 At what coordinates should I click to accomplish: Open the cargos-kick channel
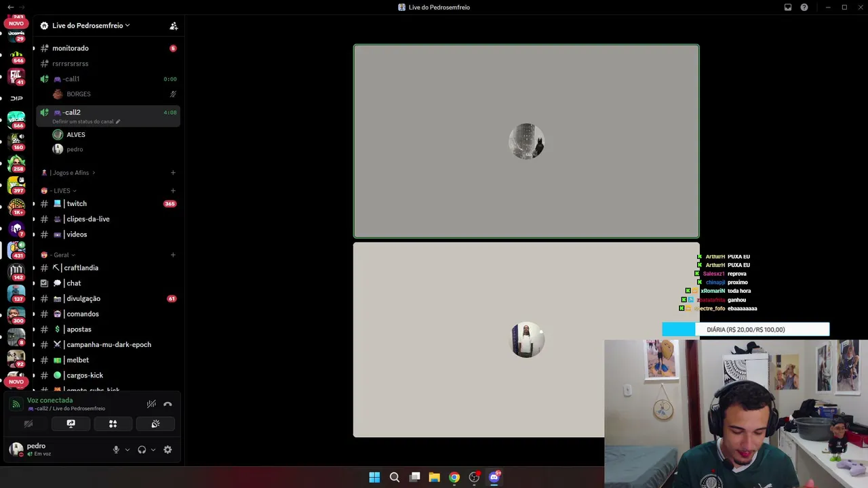pos(108,375)
